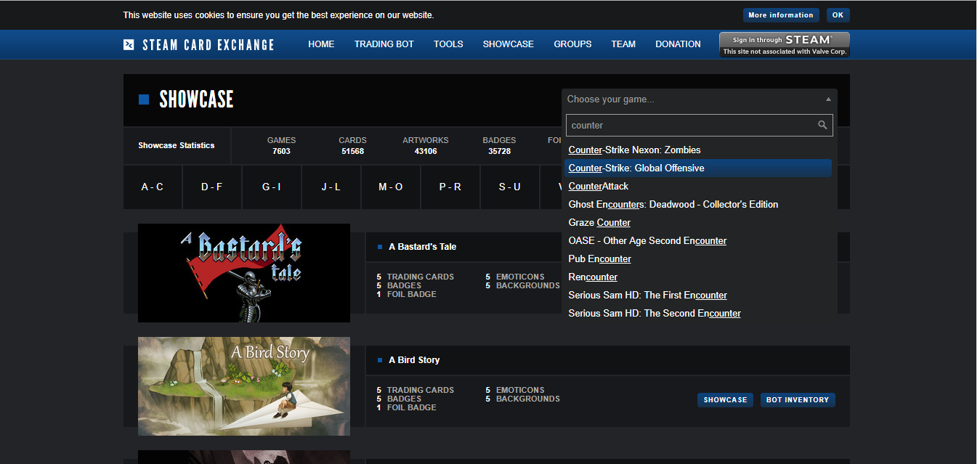The width and height of the screenshot is (980, 464).
Task: Open the Trading Bot menu item
Action: pyautogui.click(x=384, y=44)
